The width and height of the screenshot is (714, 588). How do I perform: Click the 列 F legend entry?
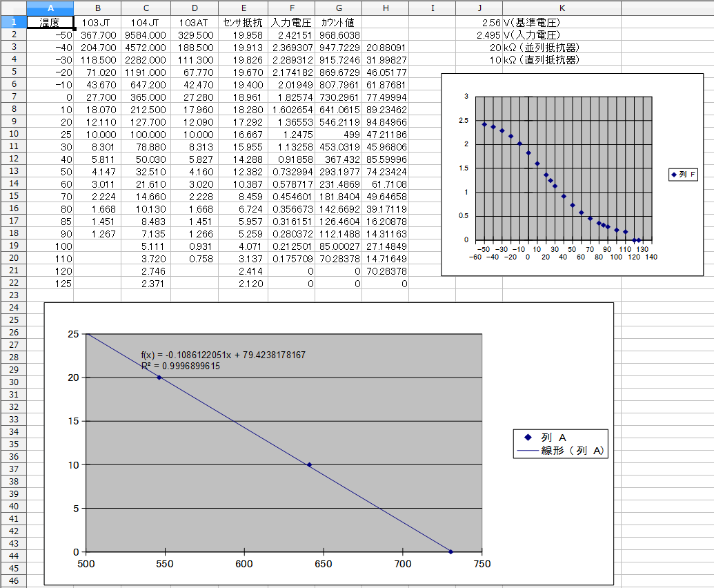686,175
